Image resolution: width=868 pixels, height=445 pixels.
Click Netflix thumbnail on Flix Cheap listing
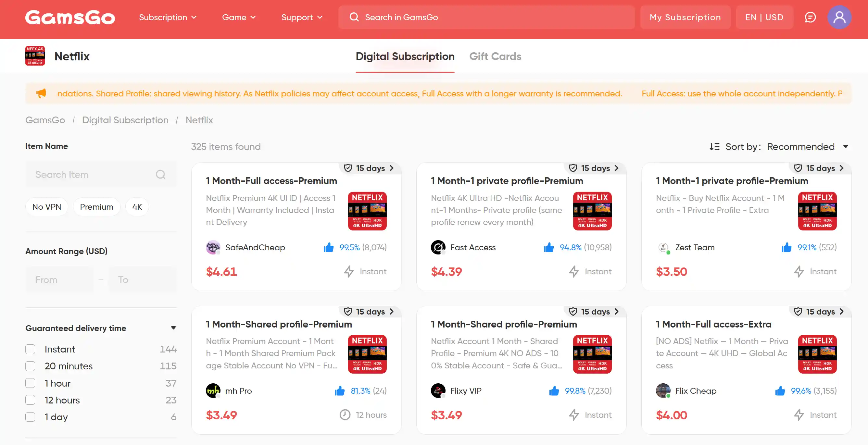click(817, 354)
